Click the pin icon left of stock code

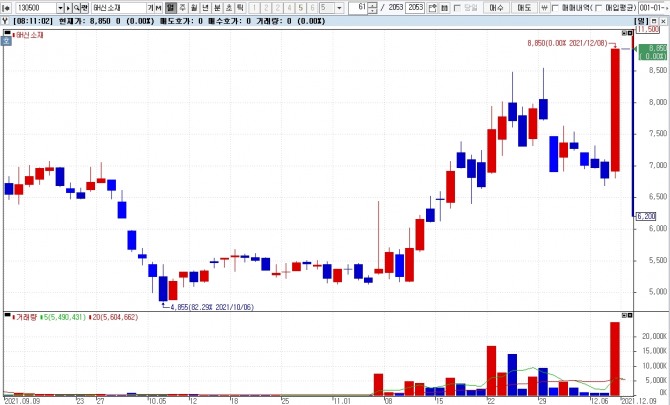click(7, 7)
